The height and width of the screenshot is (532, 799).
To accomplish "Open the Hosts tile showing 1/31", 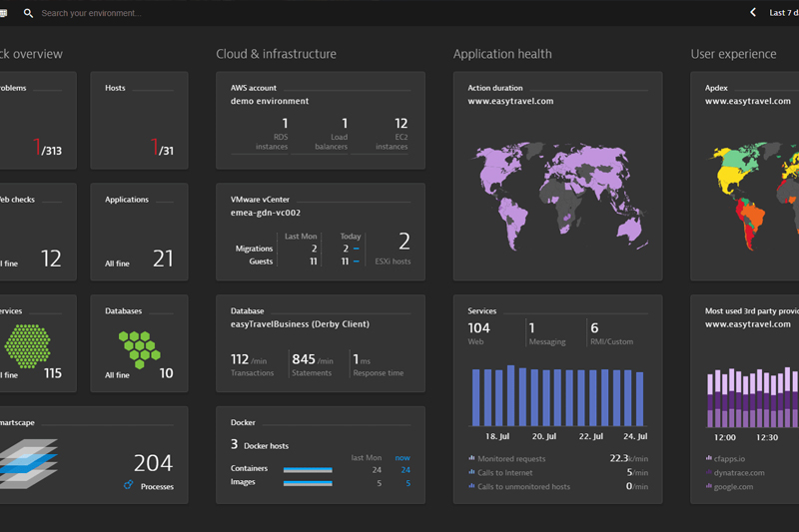I will pos(139,120).
